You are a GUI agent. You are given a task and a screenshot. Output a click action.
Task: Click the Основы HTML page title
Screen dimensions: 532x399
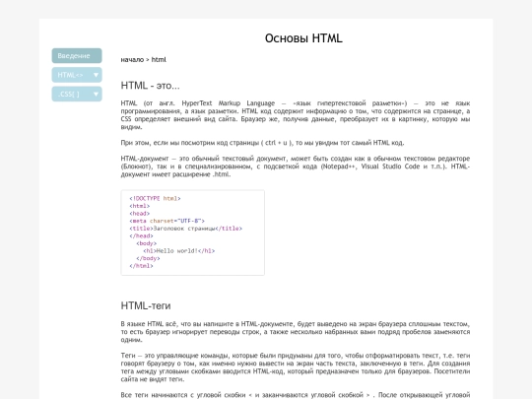303,38
